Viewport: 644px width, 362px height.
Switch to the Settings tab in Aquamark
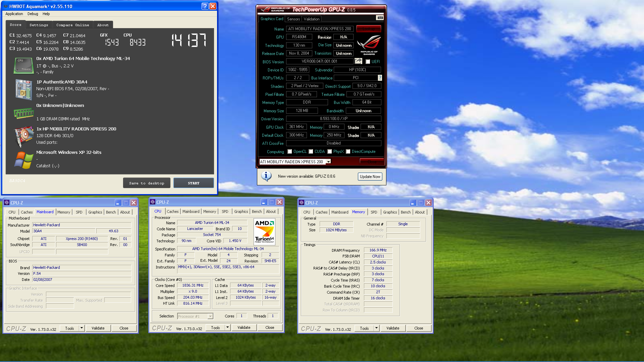click(x=39, y=25)
